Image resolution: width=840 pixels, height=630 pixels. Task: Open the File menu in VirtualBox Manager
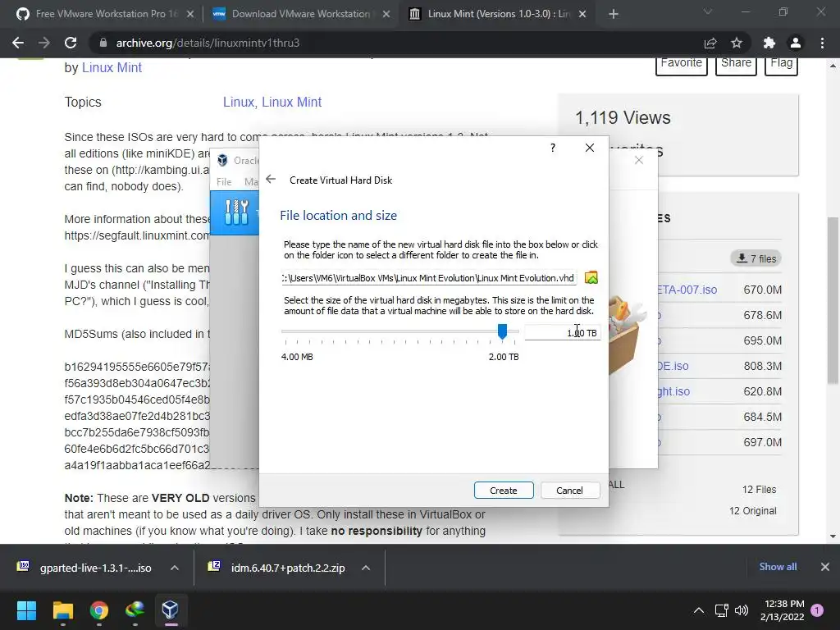tap(224, 181)
